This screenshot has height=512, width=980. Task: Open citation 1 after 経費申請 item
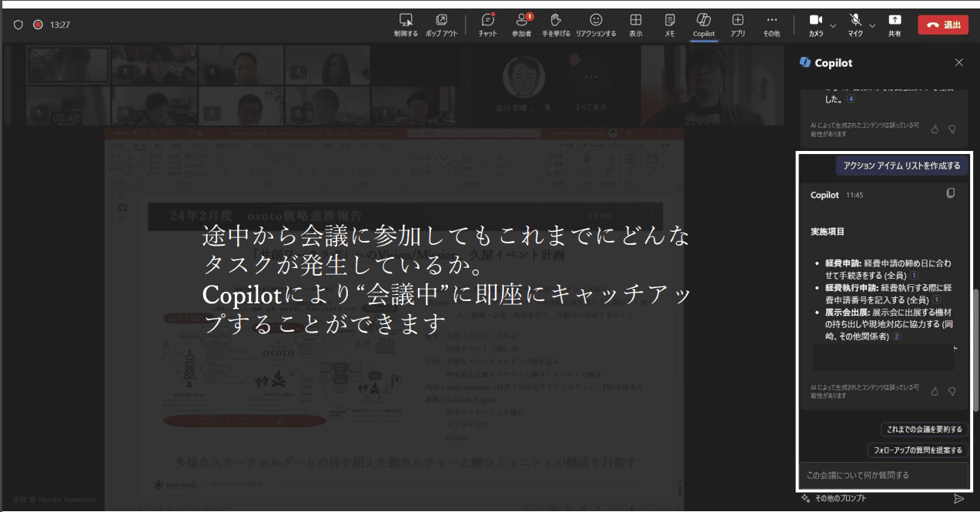pyautogui.click(x=914, y=276)
